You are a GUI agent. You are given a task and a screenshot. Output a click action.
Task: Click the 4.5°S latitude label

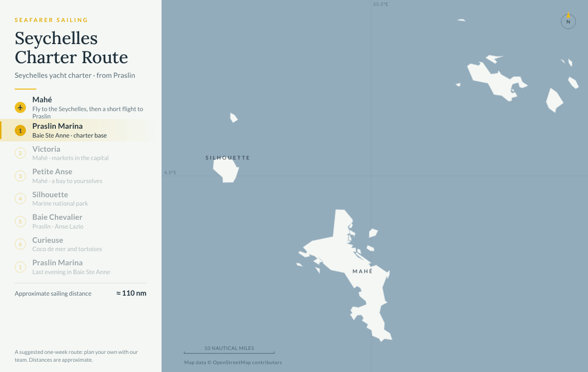tap(170, 172)
